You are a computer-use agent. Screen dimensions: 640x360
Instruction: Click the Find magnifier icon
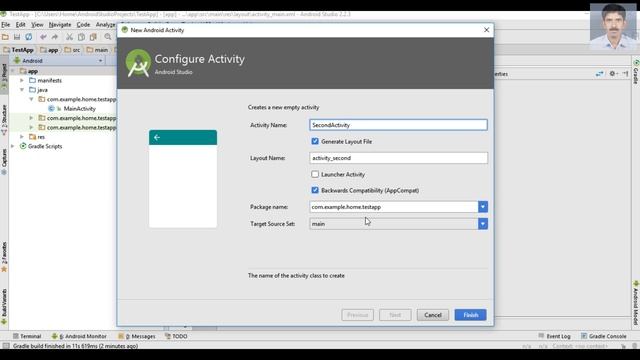pos(108,37)
